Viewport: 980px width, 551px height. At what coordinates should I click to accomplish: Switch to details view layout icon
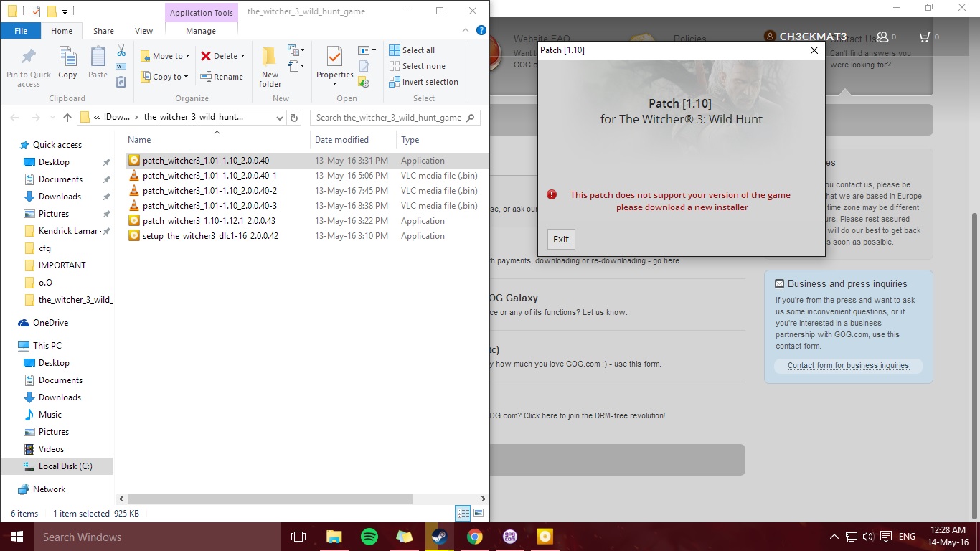click(x=463, y=513)
